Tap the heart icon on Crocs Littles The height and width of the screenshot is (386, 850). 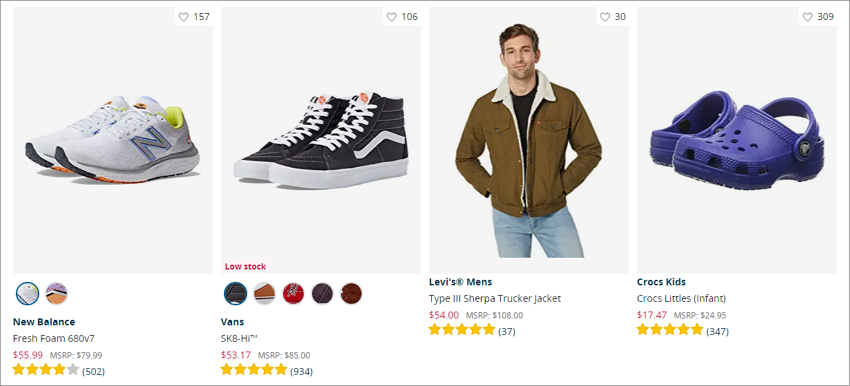pos(807,17)
